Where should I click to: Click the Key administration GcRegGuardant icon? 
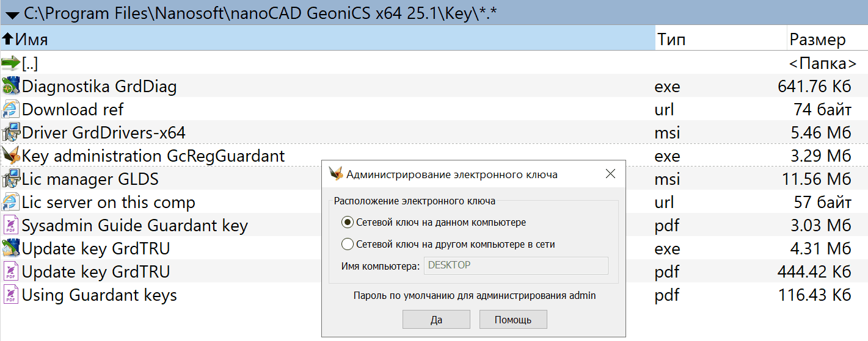(x=11, y=156)
